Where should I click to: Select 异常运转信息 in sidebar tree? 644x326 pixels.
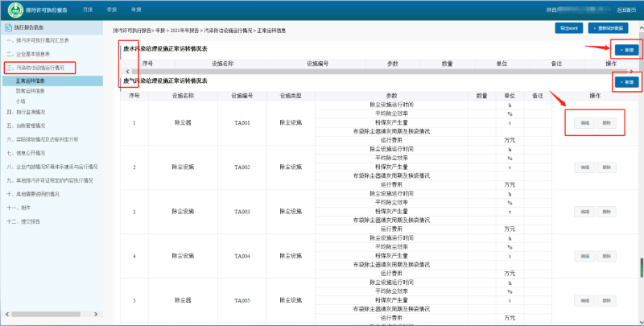point(32,91)
